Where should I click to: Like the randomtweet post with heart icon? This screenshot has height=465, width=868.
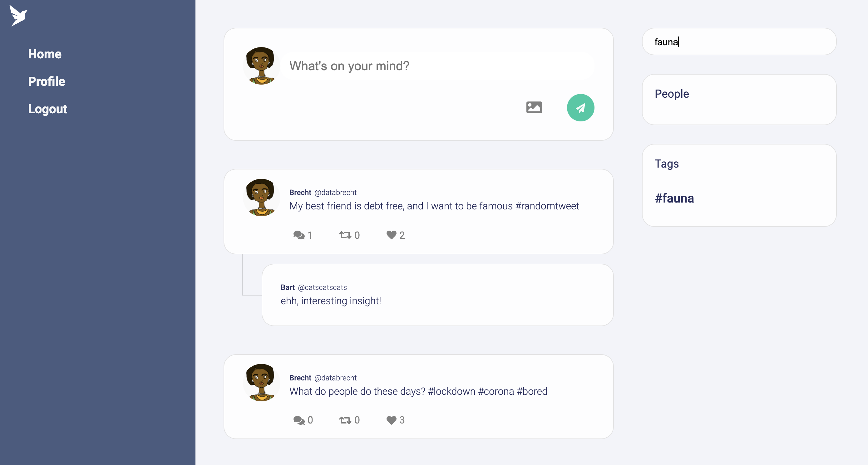pos(391,235)
